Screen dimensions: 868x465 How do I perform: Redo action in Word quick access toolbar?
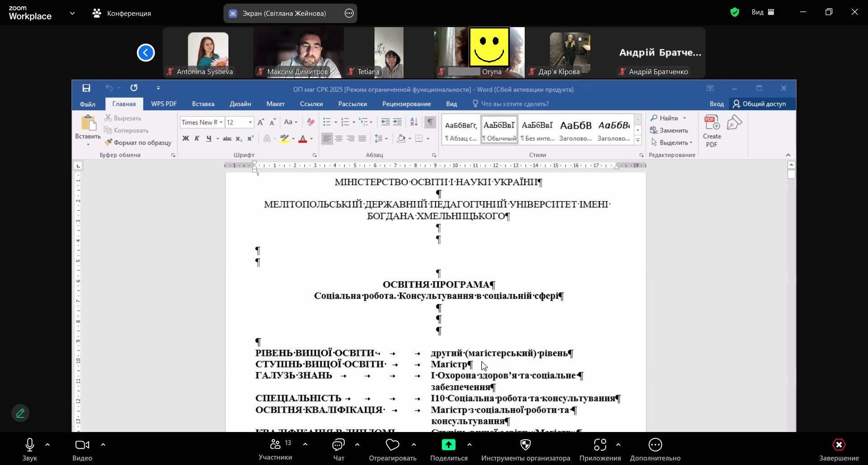coord(134,88)
